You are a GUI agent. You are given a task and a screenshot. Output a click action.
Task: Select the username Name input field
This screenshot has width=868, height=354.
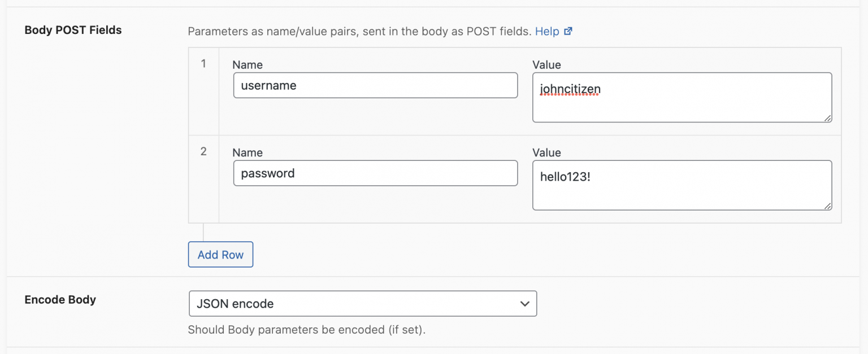coord(375,85)
